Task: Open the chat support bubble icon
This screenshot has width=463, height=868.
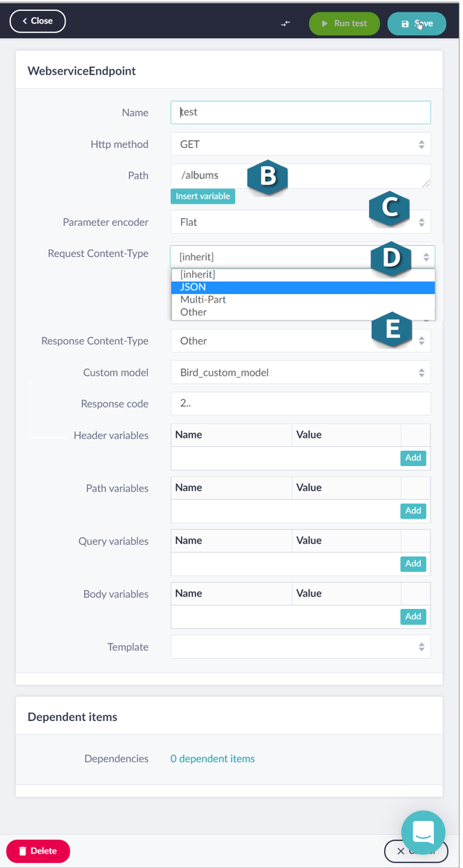Action: click(424, 832)
